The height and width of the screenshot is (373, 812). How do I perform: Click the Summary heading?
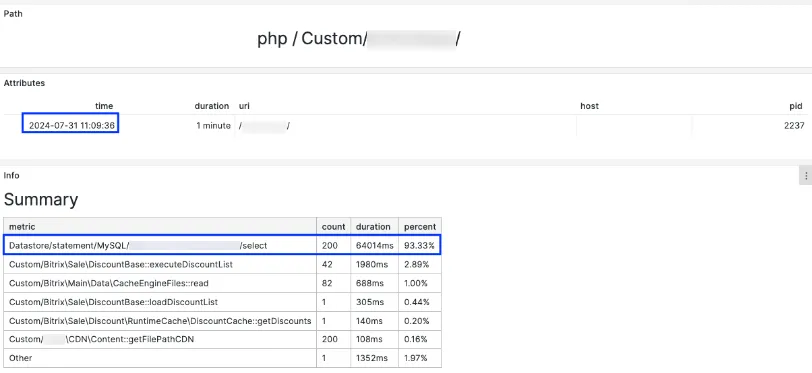pos(41,199)
